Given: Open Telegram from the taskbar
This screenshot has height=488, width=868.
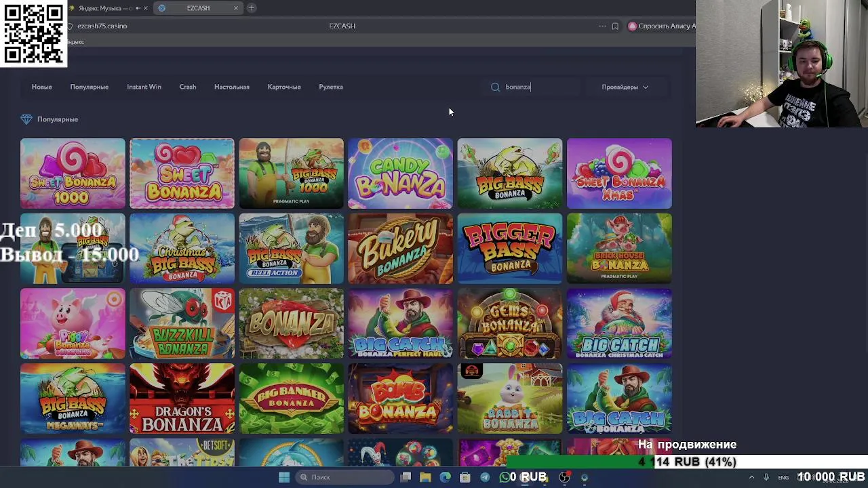Looking at the screenshot, I should (x=485, y=477).
